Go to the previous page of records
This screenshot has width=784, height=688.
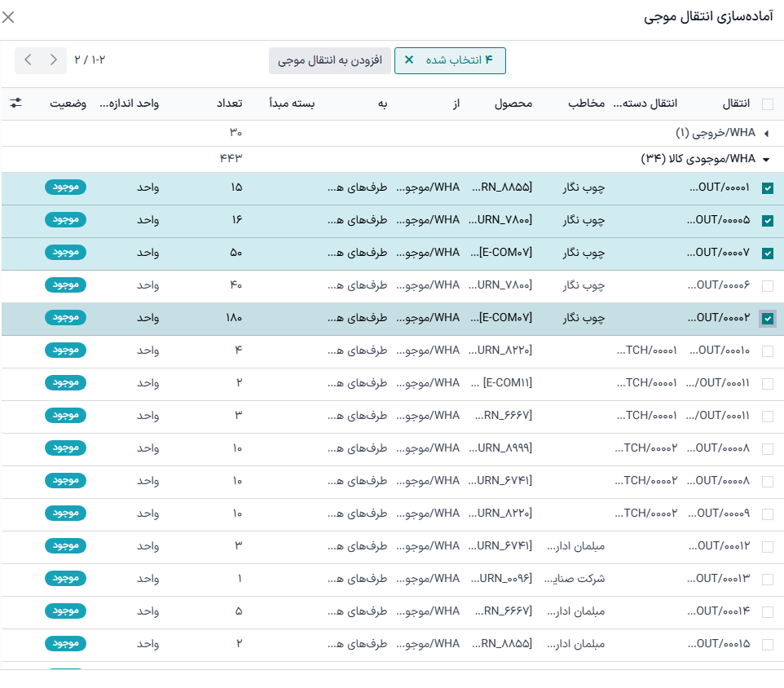pos(29,60)
